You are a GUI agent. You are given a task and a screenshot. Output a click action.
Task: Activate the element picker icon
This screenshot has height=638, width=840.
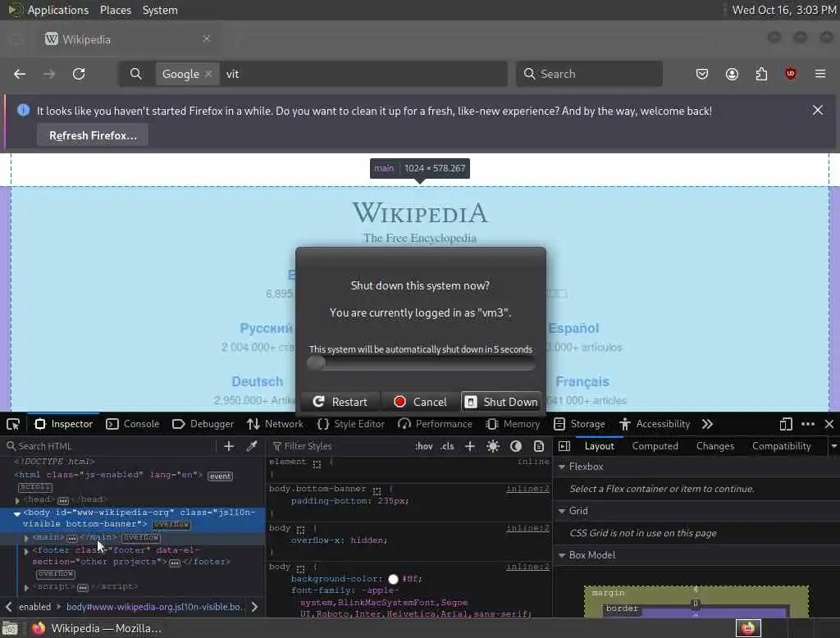tap(13, 424)
